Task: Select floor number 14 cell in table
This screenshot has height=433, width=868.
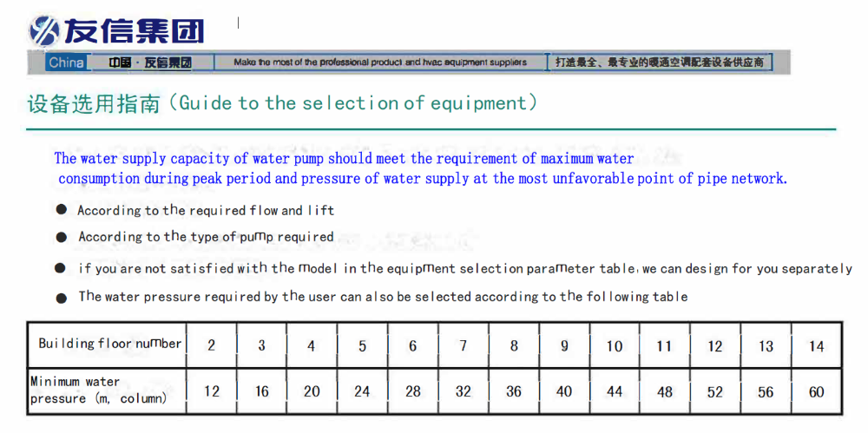Action: pos(816,345)
